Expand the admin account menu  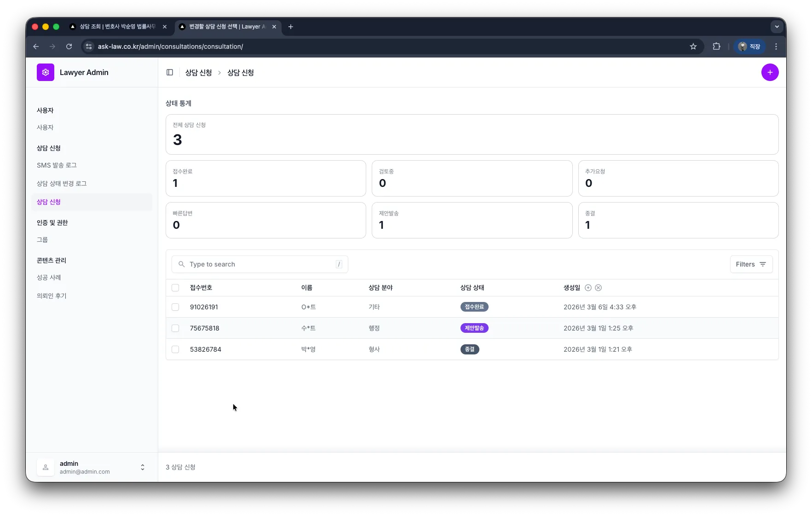(142, 467)
